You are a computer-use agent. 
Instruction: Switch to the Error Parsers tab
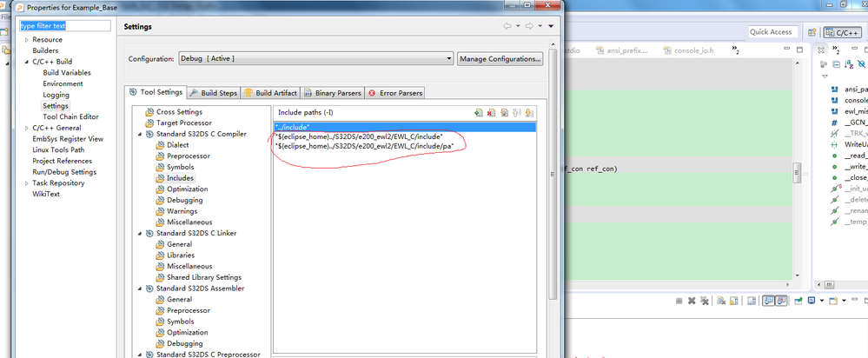pos(395,93)
